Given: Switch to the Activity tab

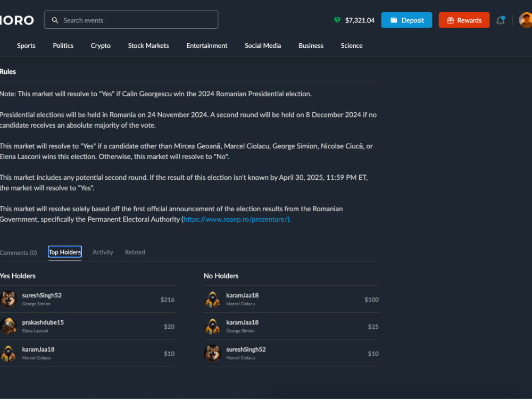Looking at the screenshot, I should pyautogui.click(x=103, y=252).
